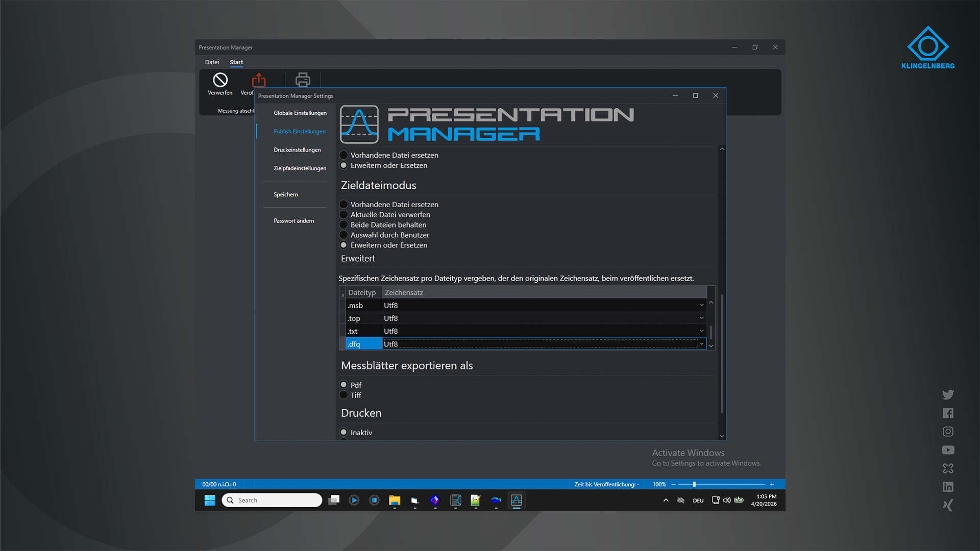Open the clock showing 1:05 PM
The image size is (980, 551).
[x=764, y=500]
